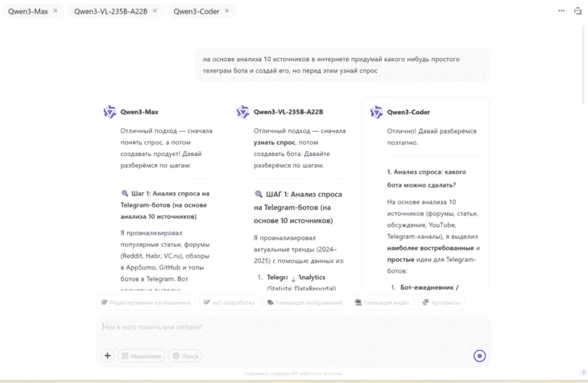Click the three-dots more options icon
Screen dimensions: 588x383
(561, 10)
